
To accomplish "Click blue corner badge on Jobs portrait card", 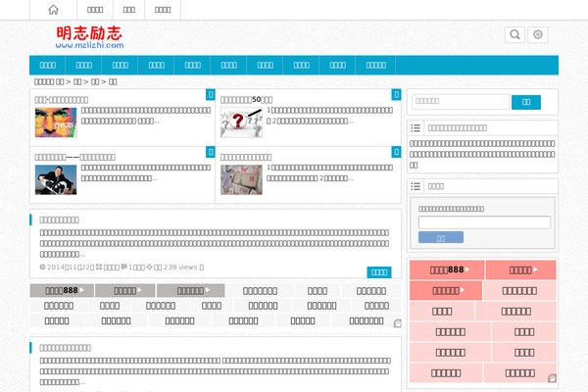I will tap(211, 94).
